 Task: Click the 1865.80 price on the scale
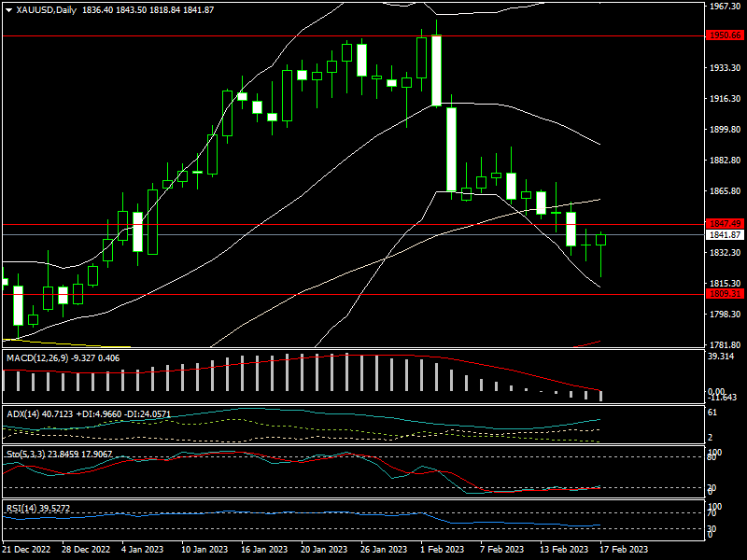[726, 191]
